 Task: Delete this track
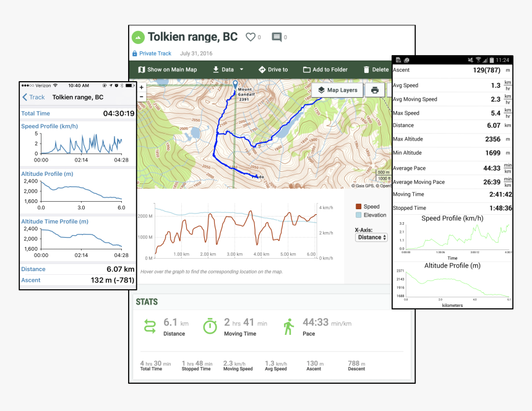point(375,70)
